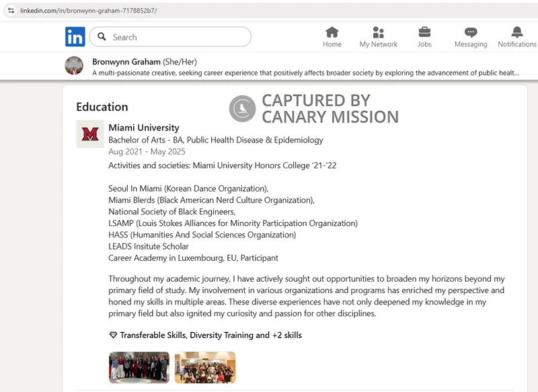
Task: Click the Miami Blerds line
Action: [x=211, y=200]
